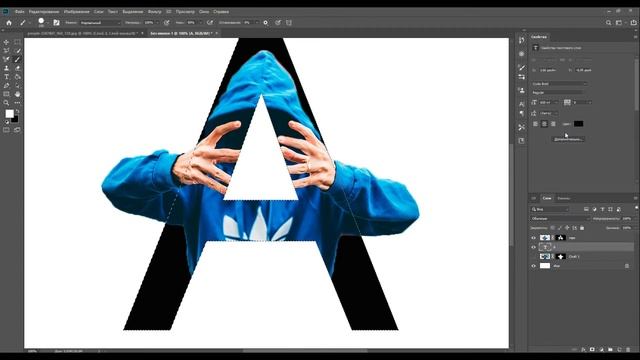
Task: Open the workspace switcher icon
Action: pyautogui.click(x=620, y=23)
